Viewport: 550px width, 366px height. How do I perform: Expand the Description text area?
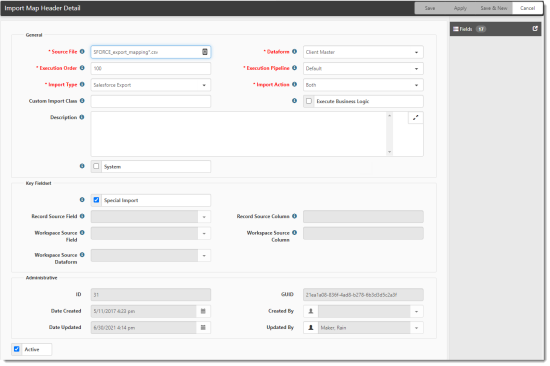pyautogui.click(x=416, y=118)
